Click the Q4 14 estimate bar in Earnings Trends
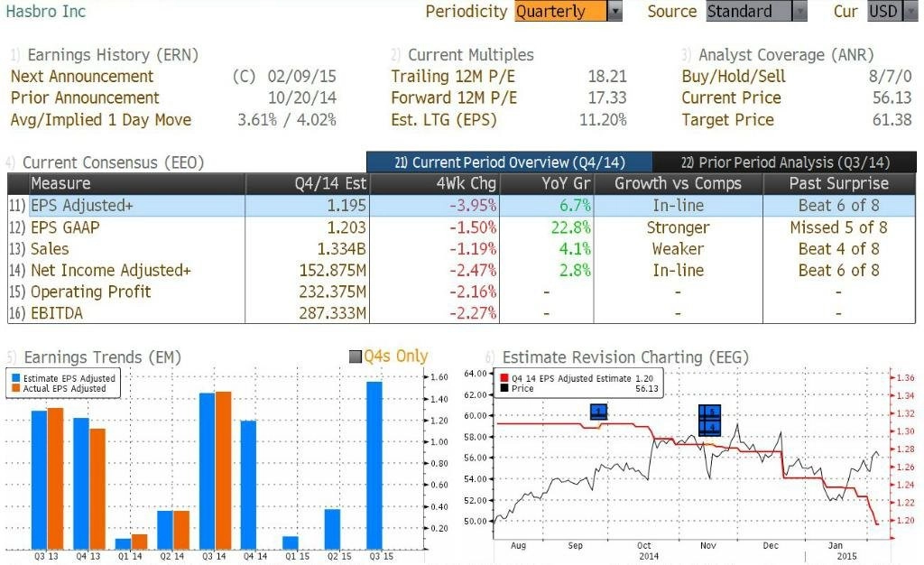The height and width of the screenshot is (565, 924). click(x=248, y=485)
